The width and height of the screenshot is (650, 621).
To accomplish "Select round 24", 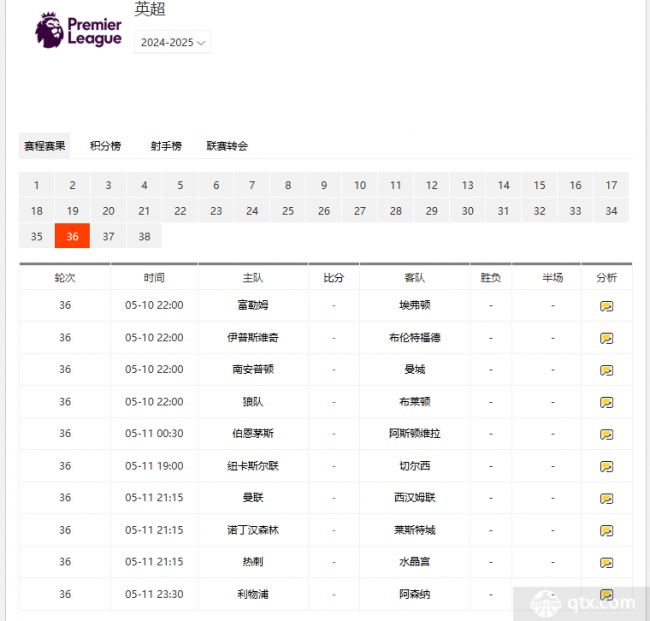I will pyautogui.click(x=252, y=211).
